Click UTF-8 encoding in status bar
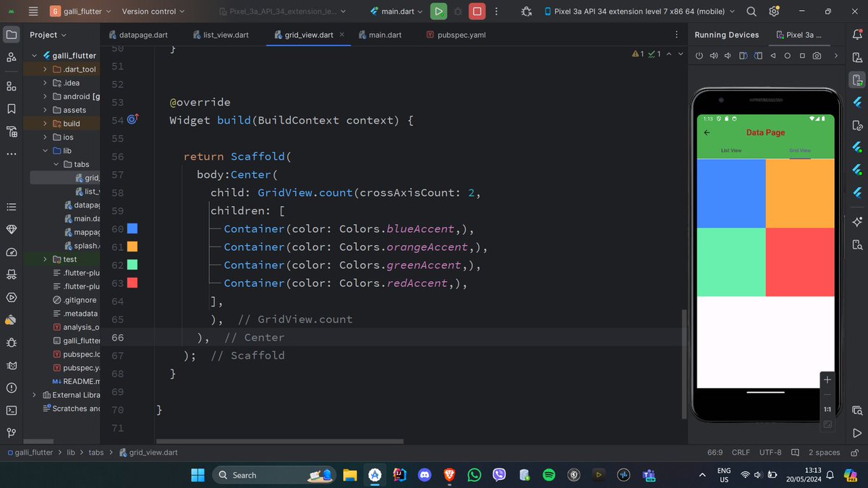868x488 pixels. 770,453
